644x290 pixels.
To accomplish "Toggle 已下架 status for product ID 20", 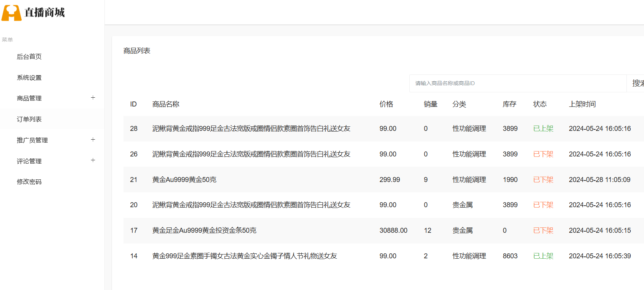I will (x=543, y=205).
